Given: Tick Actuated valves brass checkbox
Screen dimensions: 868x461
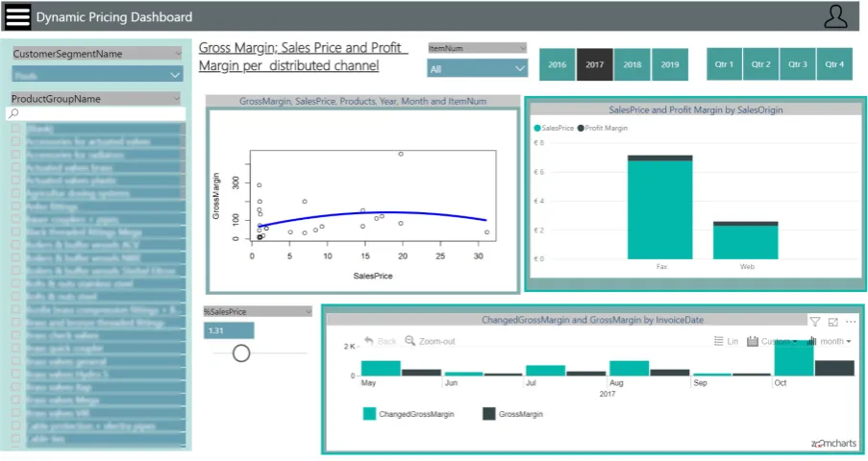Looking at the screenshot, I should coord(15,167).
